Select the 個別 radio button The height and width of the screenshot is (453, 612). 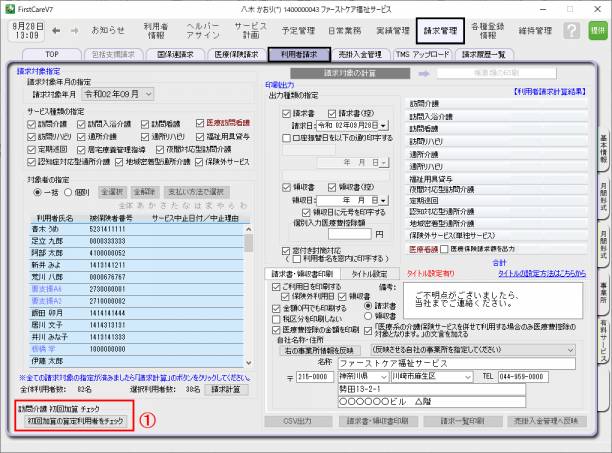67,190
